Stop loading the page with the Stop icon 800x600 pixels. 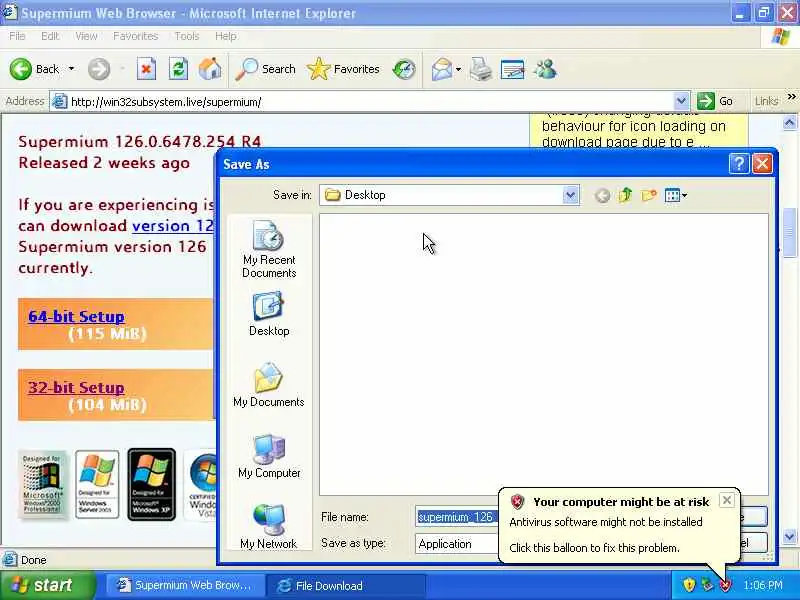146,69
